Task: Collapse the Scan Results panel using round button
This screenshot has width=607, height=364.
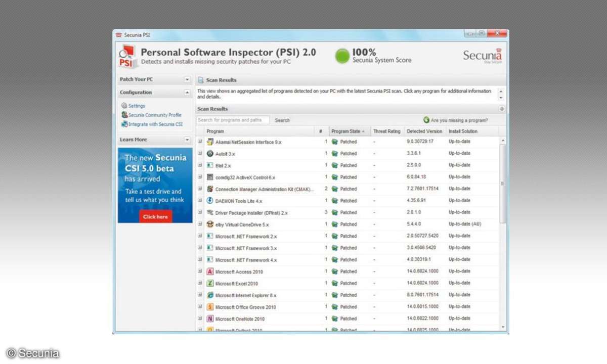Action: coord(501,109)
